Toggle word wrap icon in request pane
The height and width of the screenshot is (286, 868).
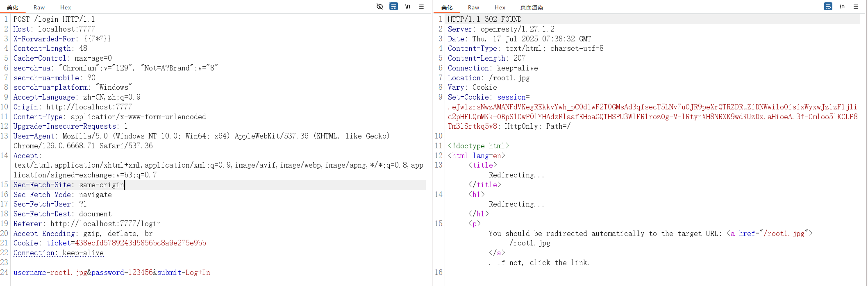coord(393,7)
